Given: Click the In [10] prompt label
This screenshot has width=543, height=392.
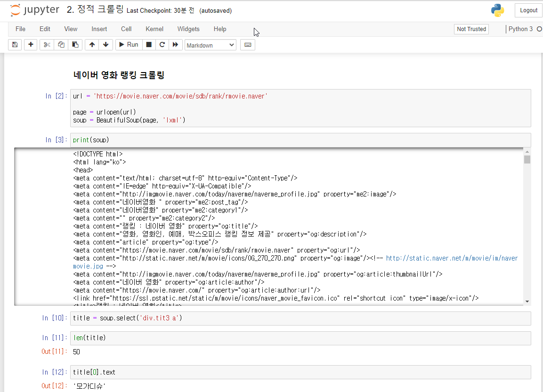Looking at the screenshot, I should (54, 318).
